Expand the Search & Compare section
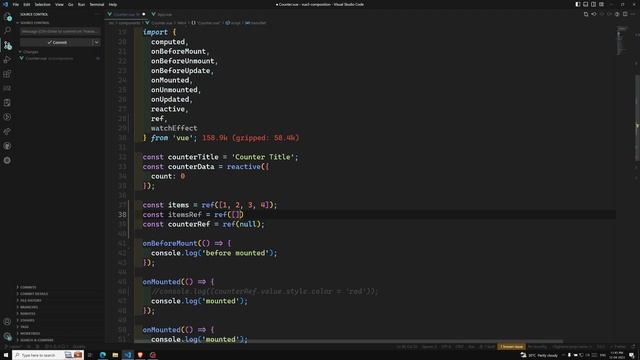The width and height of the screenshot is (640, 360). [x=37, y=340]
